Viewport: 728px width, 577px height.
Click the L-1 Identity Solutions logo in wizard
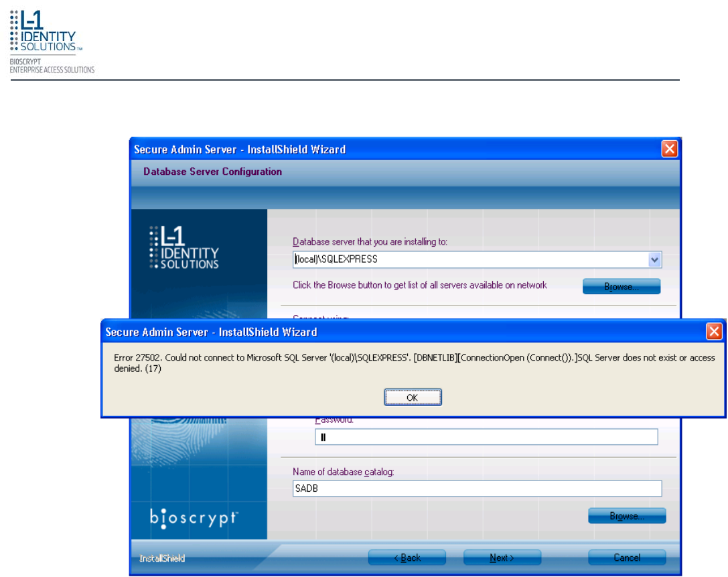pos(184,247)
